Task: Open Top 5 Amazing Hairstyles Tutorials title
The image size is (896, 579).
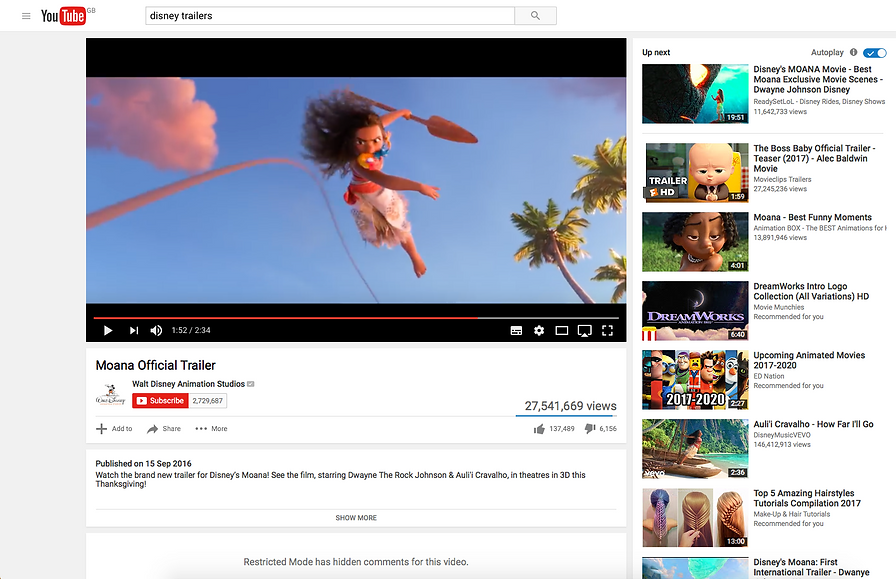Action: pyautogui.click(x=807, y=498)
